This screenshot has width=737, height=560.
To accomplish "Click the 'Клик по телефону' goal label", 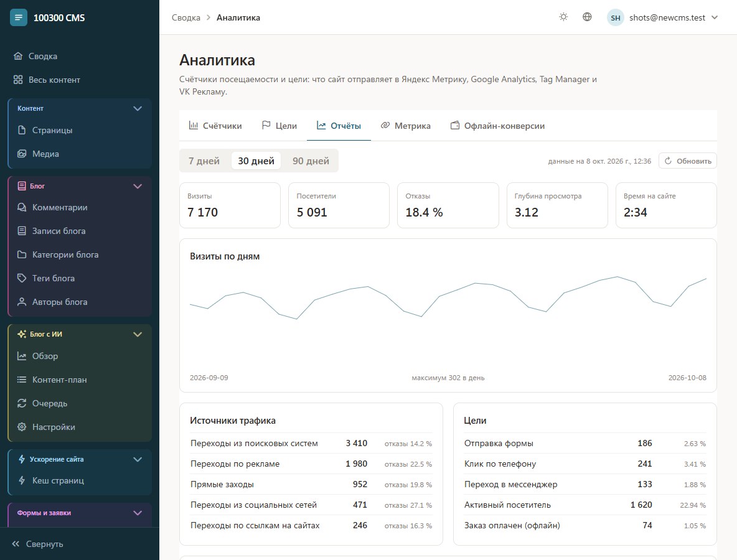I will pos(500,464).
